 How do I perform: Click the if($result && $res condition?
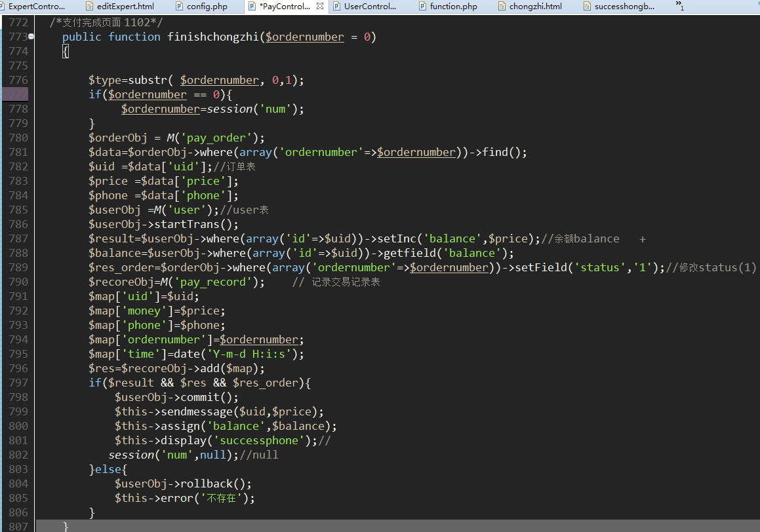click(199, 383)
